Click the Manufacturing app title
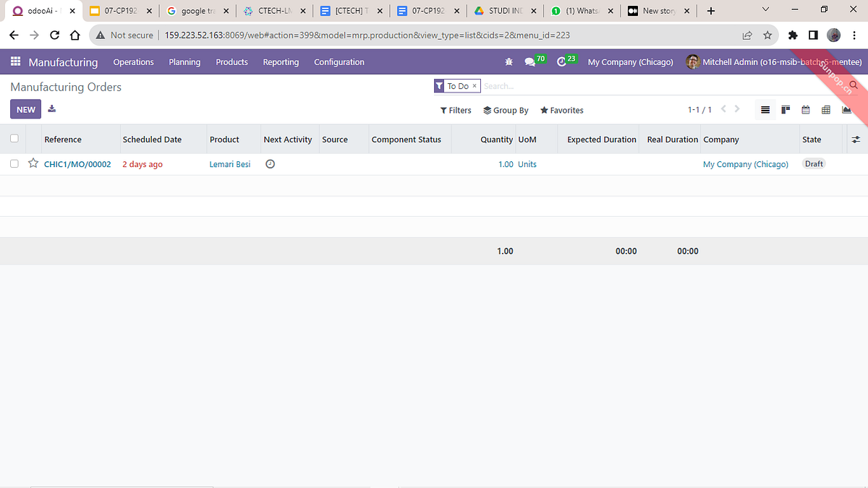The width and height of the screenshot is (868, 488). [x=63, y=62]
